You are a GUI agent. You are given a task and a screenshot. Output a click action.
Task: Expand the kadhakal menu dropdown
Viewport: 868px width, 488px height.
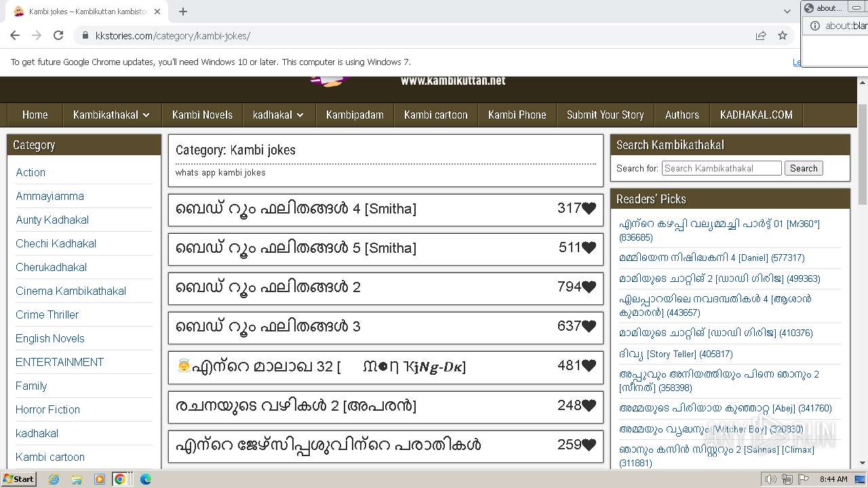point(278,115)
